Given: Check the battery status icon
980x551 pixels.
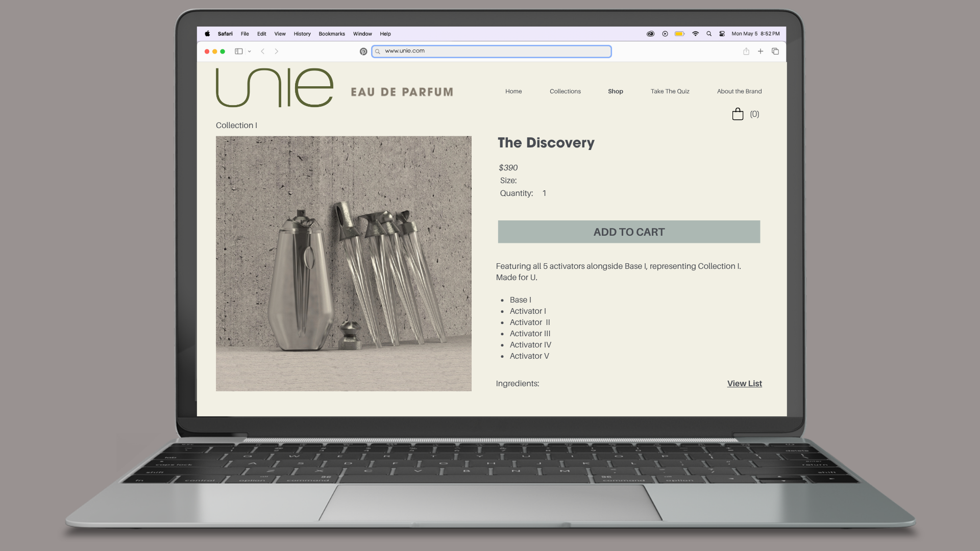Looking at the screenshot, I should (x=680, y=34).
